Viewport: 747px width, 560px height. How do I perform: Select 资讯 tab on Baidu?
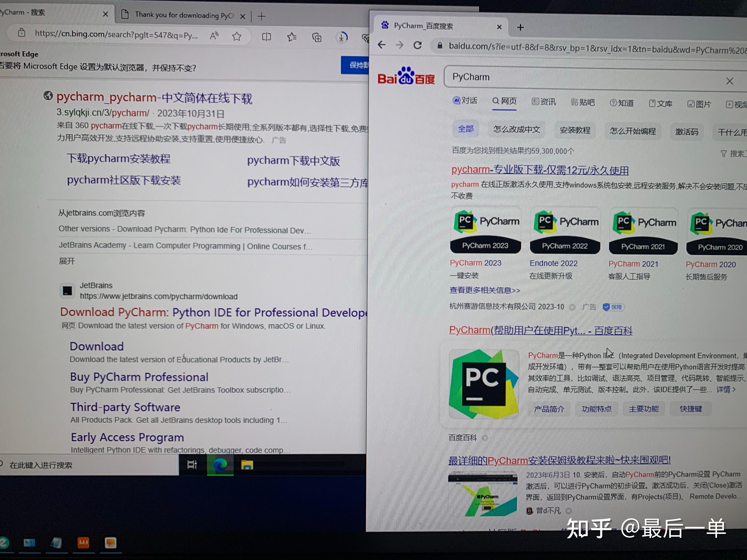544,102
